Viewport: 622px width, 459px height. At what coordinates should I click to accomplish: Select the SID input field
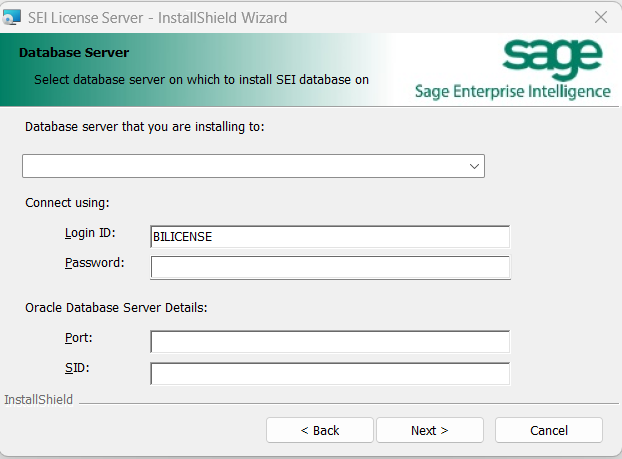(x=330, y=373)
